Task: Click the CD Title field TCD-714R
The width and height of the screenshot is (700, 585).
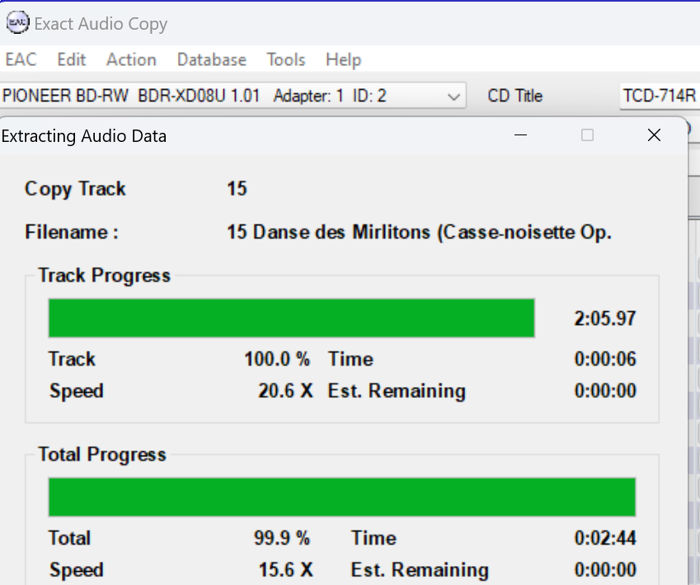Action: (660, 96)
